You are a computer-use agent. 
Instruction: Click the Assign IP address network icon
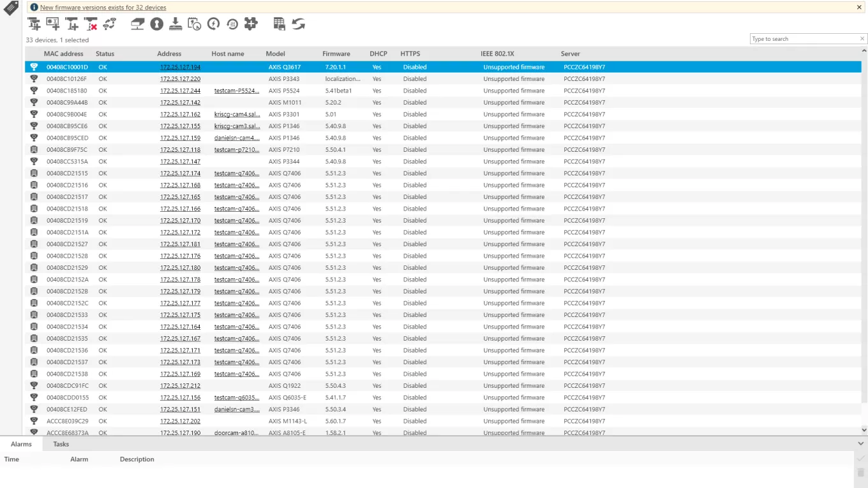pos(137,24)
